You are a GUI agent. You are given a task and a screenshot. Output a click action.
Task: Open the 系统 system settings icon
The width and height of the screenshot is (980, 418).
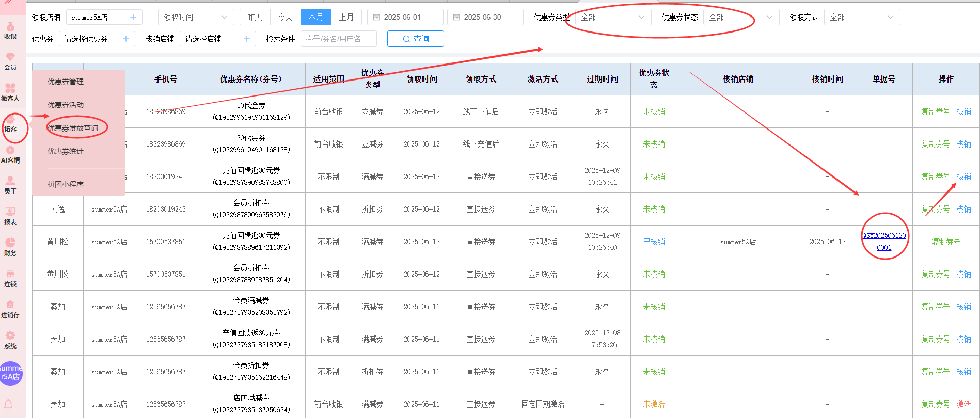pos(10,340)
